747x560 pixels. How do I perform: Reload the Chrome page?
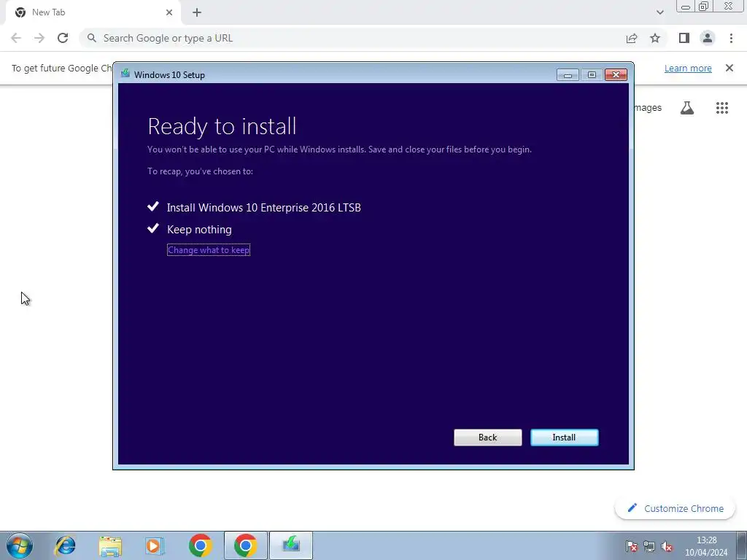pos(63,38)
